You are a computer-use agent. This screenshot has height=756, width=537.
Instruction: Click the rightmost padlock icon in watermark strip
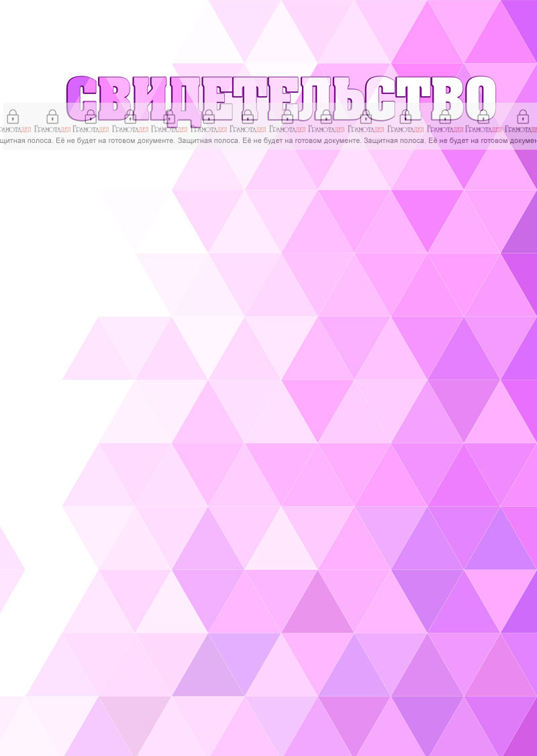coord(523,116)
